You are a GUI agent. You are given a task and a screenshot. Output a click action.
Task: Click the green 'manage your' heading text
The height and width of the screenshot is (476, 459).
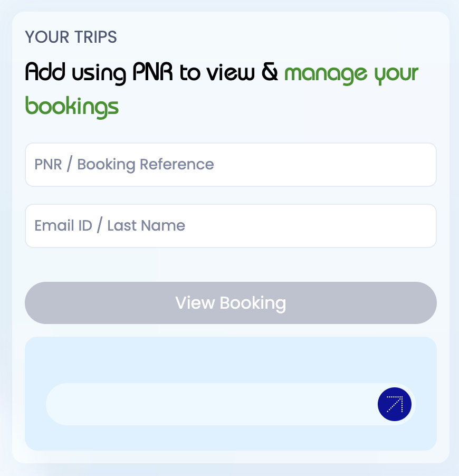(351, 73)
